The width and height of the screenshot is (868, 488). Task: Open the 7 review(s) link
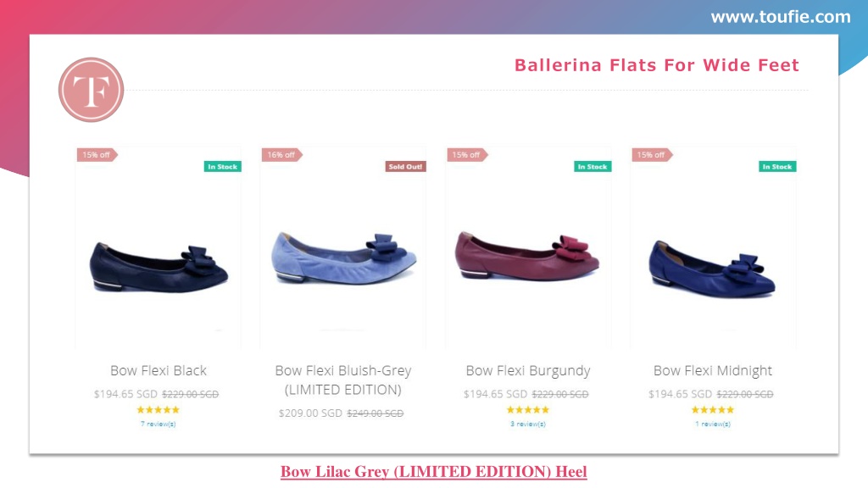point(159,424)
